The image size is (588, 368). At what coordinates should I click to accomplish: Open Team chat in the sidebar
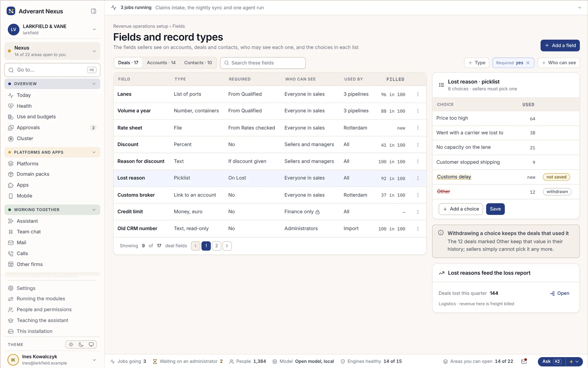[52, 232]
